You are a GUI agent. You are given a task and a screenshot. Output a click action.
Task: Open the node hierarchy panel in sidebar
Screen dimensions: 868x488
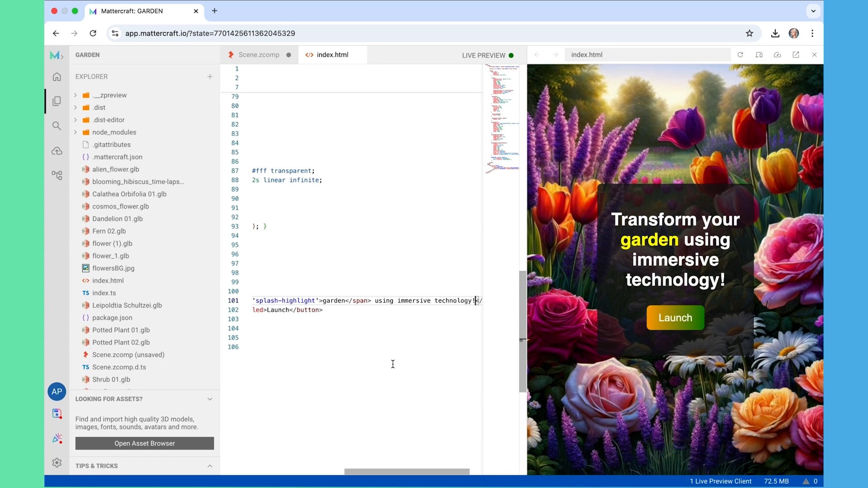coord(57,175)
